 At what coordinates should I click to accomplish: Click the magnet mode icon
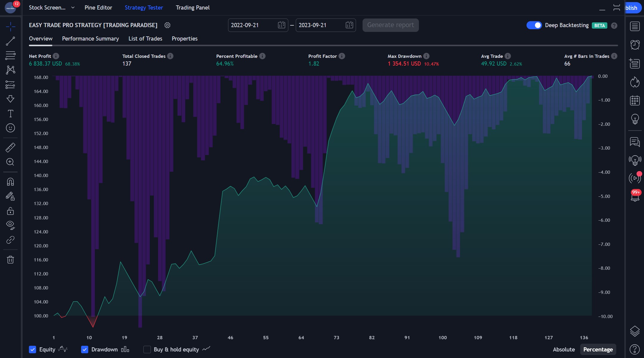point(10,182)
